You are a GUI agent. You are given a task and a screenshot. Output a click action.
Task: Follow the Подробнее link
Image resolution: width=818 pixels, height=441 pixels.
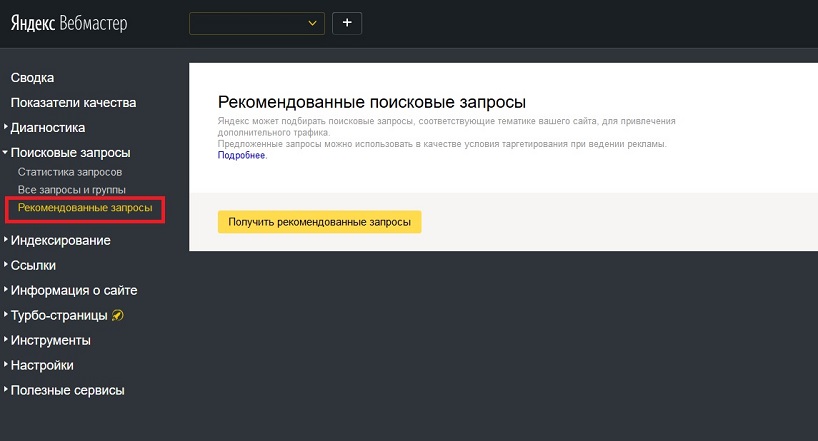(241, 155)
